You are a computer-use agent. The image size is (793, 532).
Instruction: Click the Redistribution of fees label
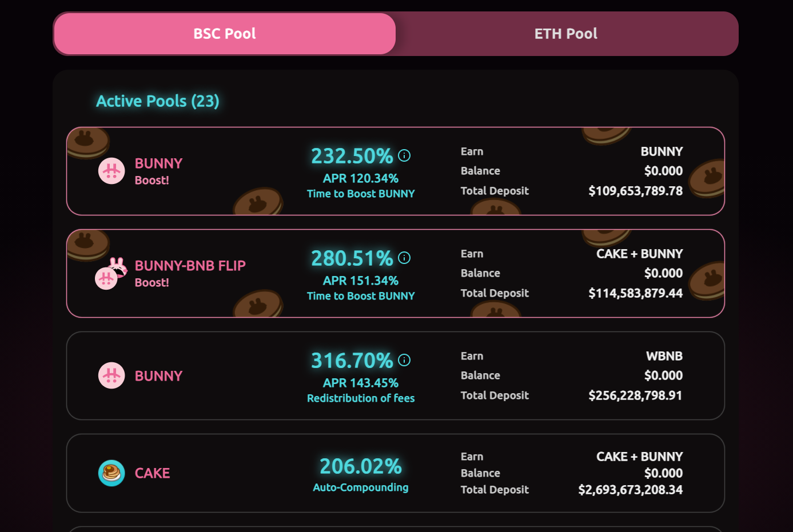(x=361, y=398)
